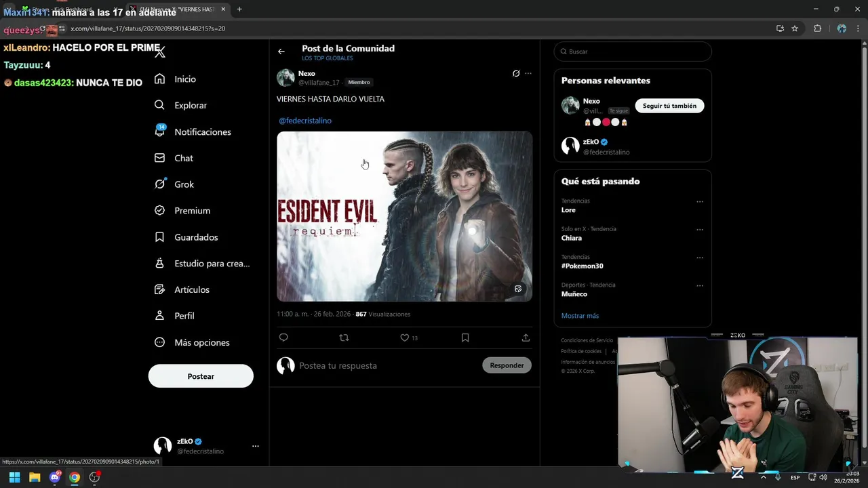Click the browser extensions puzzle icon
Viewport: 868px width, 488px height.
point(817,28)
